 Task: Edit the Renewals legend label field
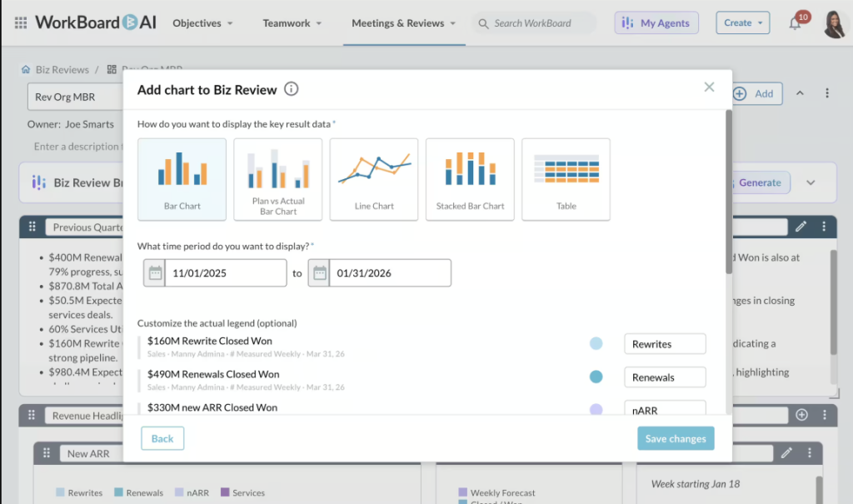[665, 377]
